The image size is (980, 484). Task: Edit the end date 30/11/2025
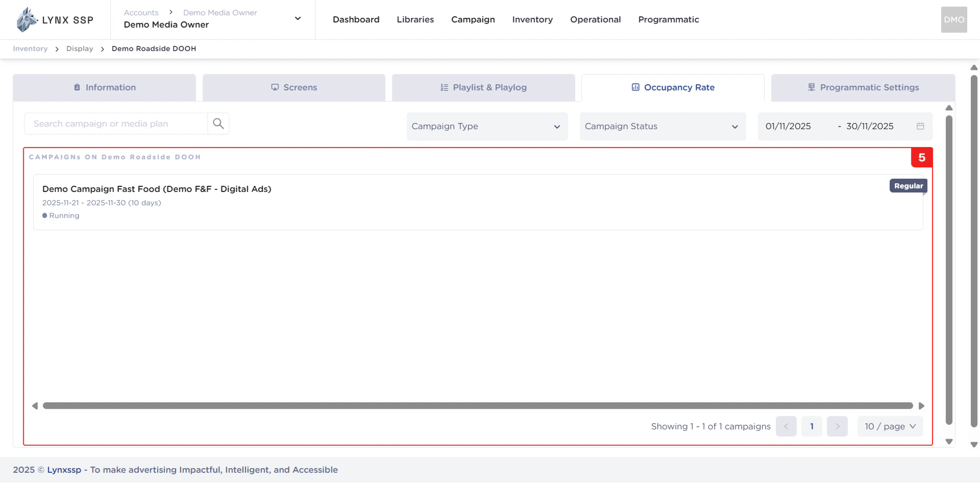pyautogui.click(x=870, y=126)
